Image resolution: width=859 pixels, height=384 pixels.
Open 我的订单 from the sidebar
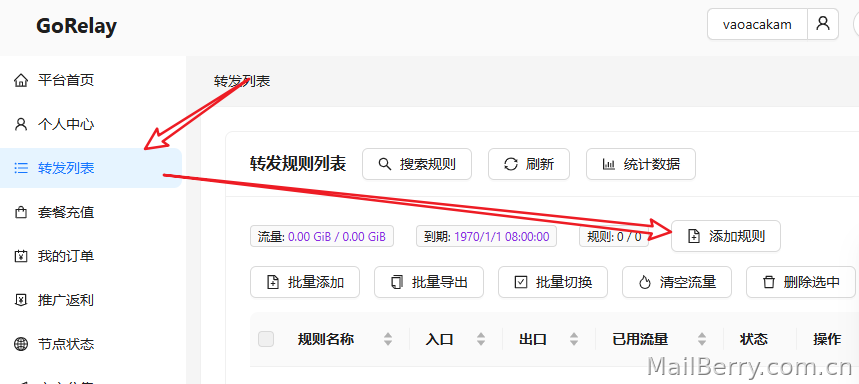pos(91,256)
